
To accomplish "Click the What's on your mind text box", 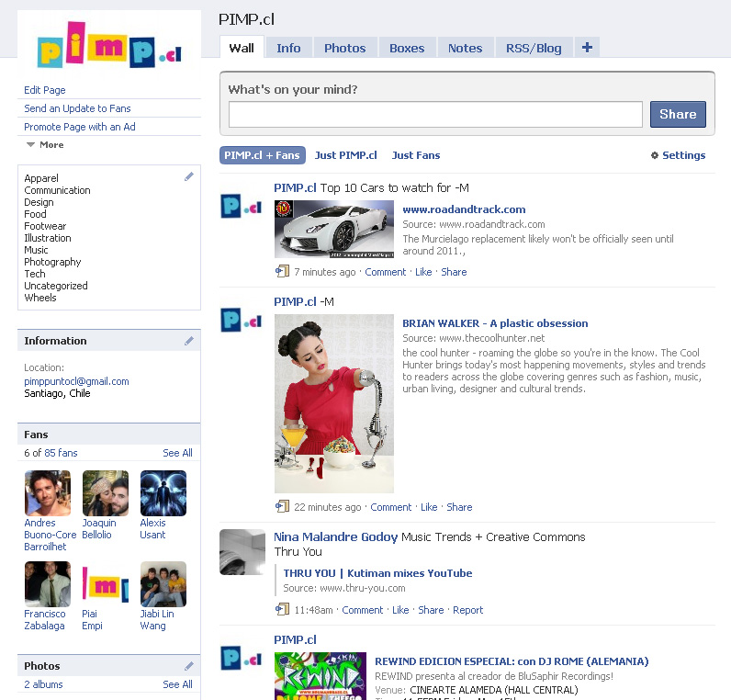I will coord(435,115).
